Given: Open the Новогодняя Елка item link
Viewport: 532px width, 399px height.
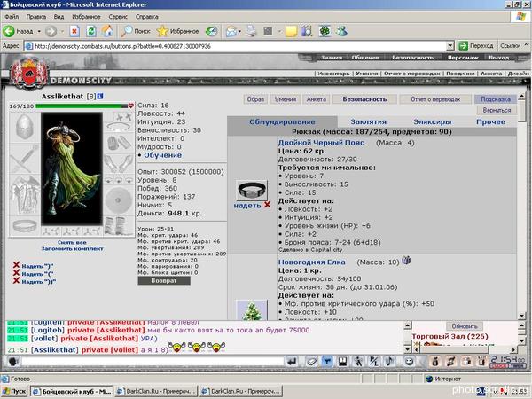Looking at the screenshot, I should [312, 262].
